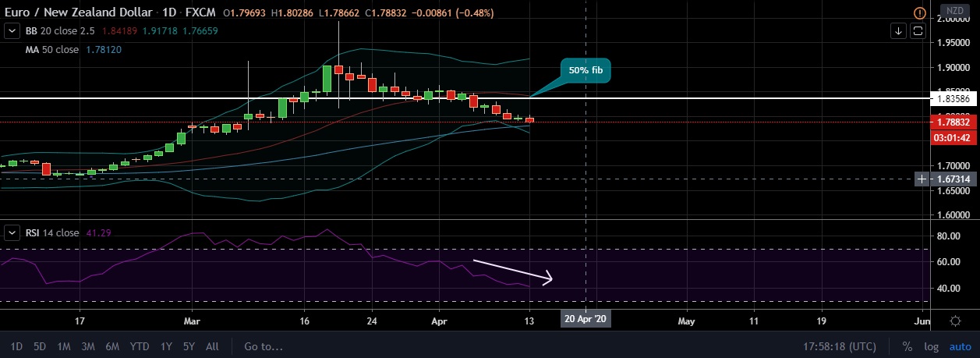This screenshot has width=980, height=358.
Task: Switch to the 1Y time range
Action: coord(167,346)
